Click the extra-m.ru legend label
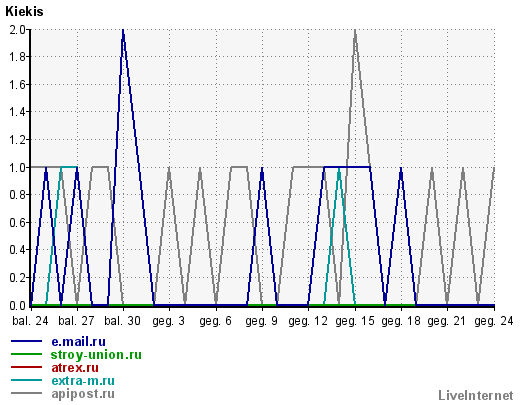Image resolution: width=520 pixels, height=405 pixels. (x=83, y=381)
